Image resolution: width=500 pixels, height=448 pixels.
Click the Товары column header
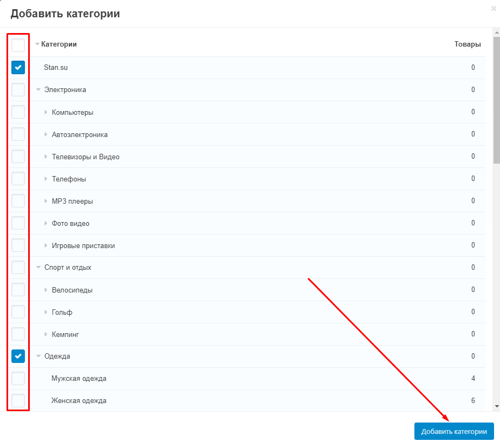(467, 44)
